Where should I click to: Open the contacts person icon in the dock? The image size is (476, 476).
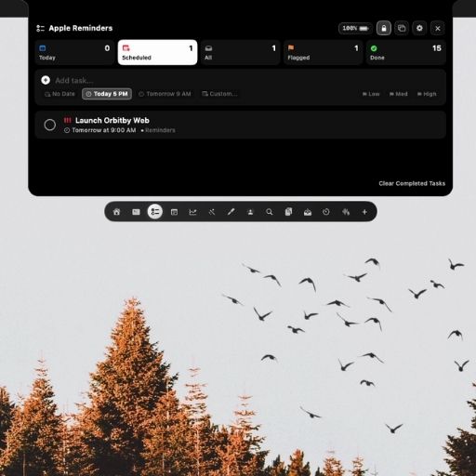(250, 212)
